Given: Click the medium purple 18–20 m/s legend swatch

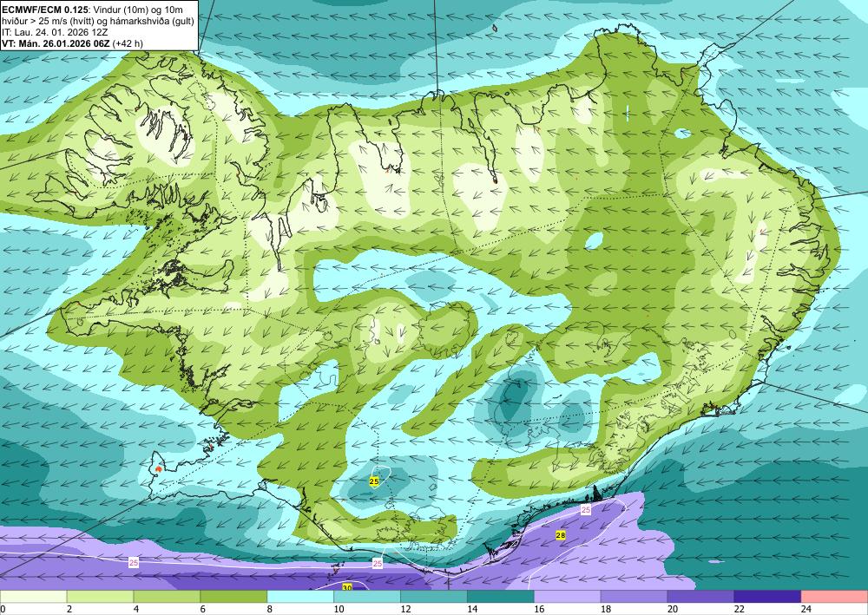Looking at the screenshot, I should pyautogui.click(x=635, y=597).
